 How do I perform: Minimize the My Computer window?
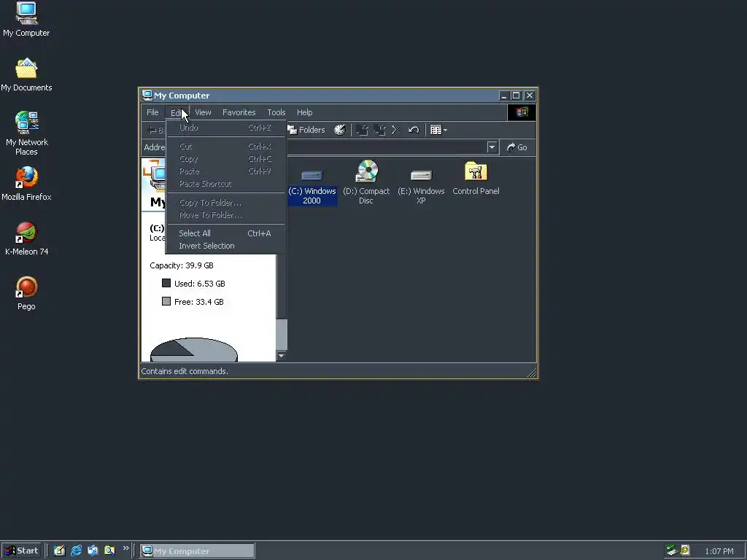(x=504, y=96)
